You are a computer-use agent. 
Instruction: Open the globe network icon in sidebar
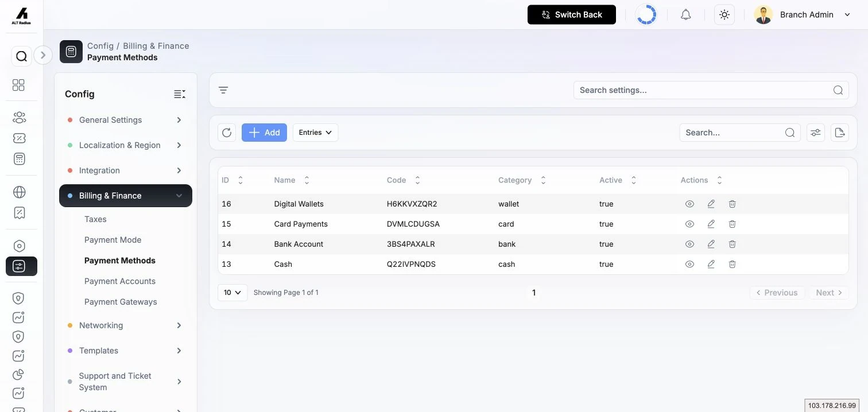pos(19,192)
